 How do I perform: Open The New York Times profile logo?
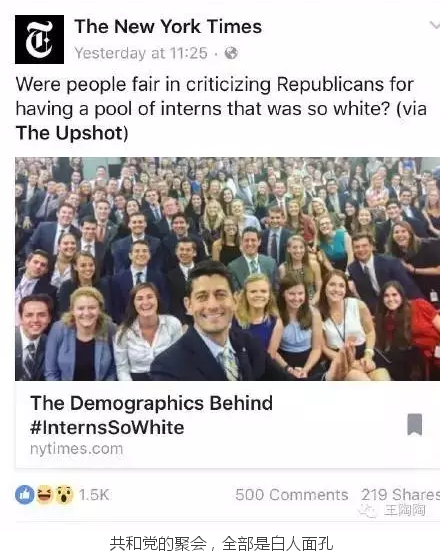click(39, 39)
